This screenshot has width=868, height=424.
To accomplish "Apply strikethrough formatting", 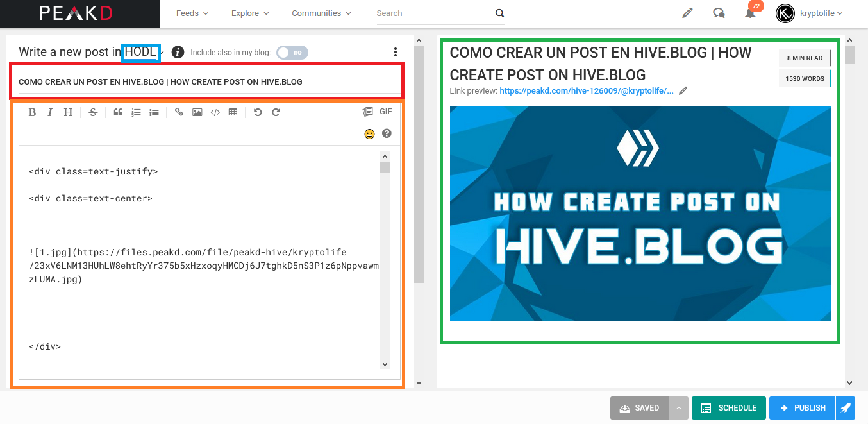I will coord(93,112).
